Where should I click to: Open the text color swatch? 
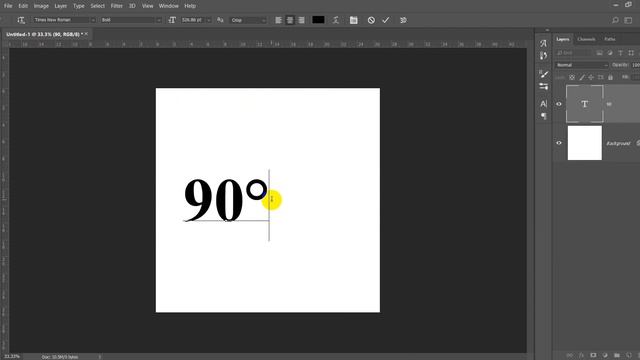tap(318, 20)
